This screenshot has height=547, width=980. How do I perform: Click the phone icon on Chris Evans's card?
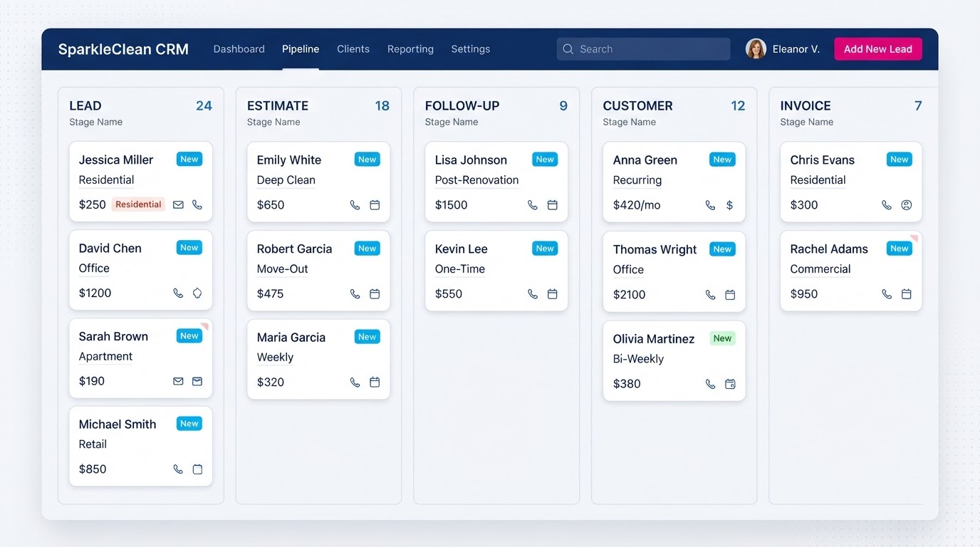click(x=887, y=205)
